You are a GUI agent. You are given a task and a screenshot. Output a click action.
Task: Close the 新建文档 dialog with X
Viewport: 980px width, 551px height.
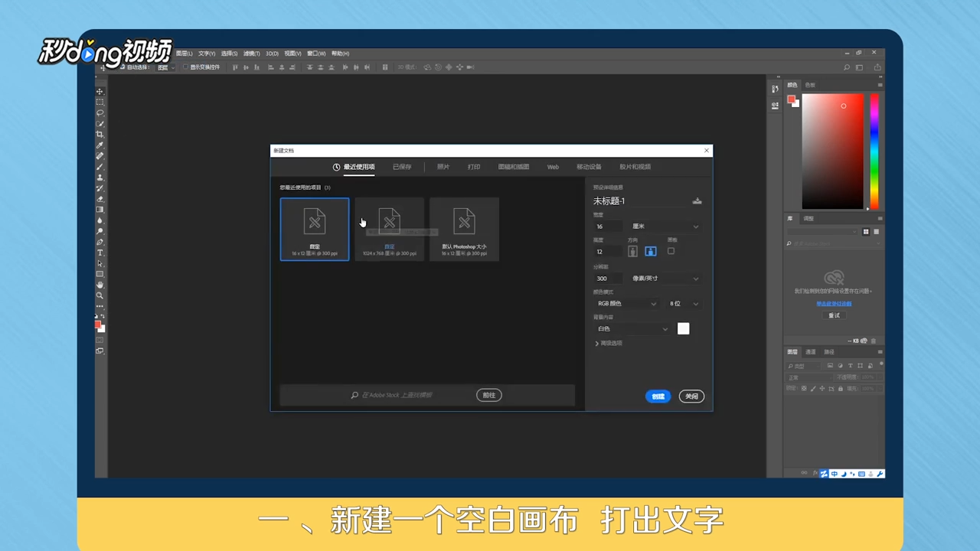(x=706, y=151)
